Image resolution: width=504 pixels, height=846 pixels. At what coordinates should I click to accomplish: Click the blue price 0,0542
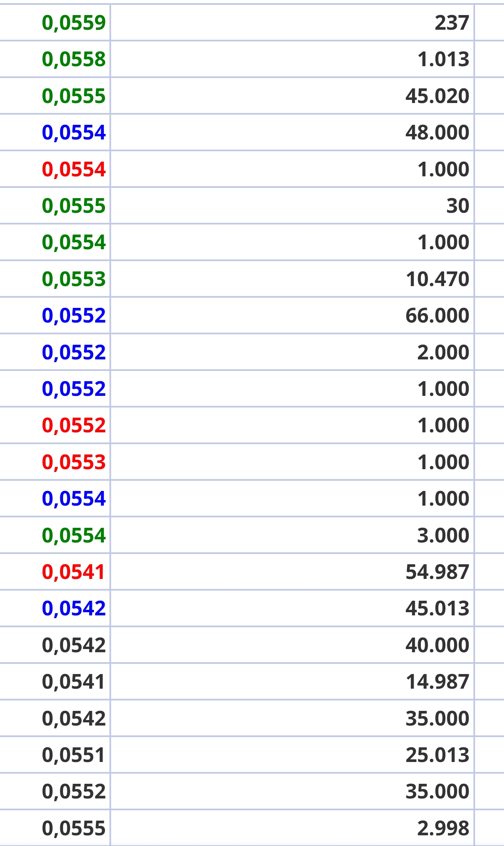coord(74,608)
